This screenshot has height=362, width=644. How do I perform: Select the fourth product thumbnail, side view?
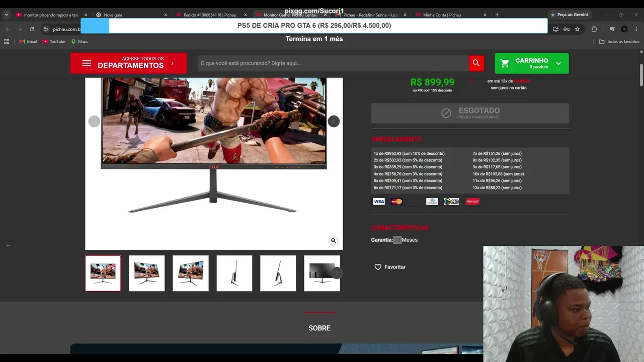(x=234, y=274)
